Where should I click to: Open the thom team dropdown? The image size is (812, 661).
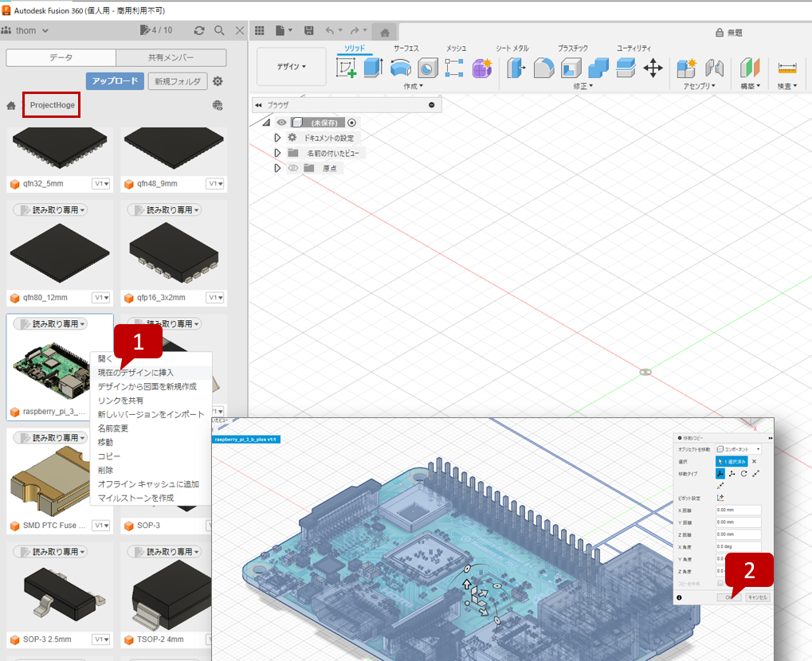click(x=30, y=30)
